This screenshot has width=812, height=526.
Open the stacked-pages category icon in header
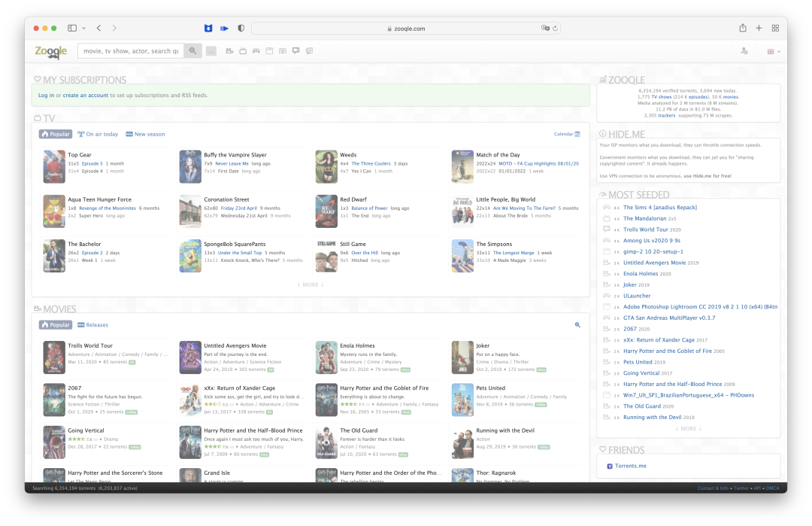tap(309, 50)
